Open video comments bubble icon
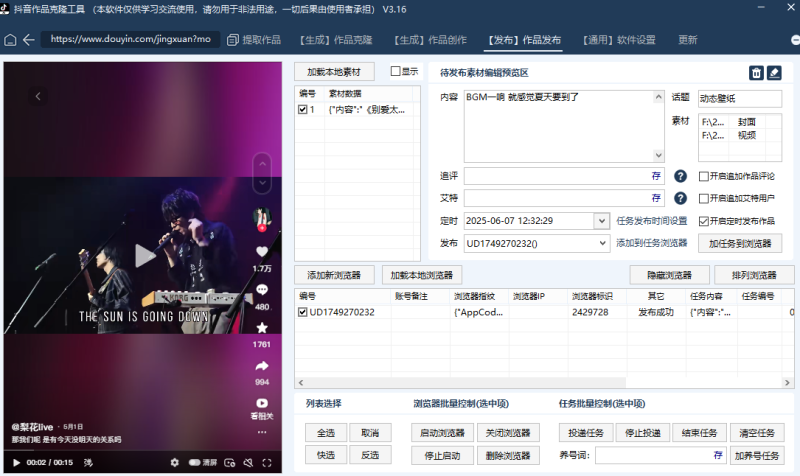 [x=262, y=290]
